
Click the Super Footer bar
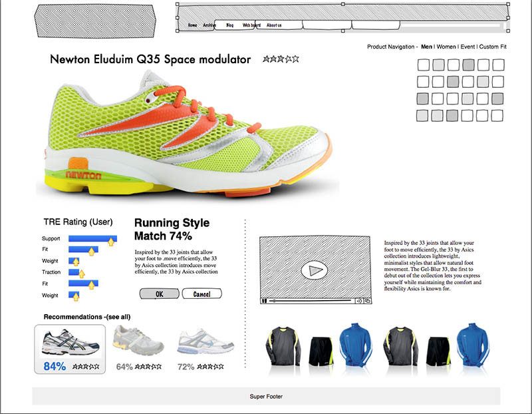coord(266,396)
